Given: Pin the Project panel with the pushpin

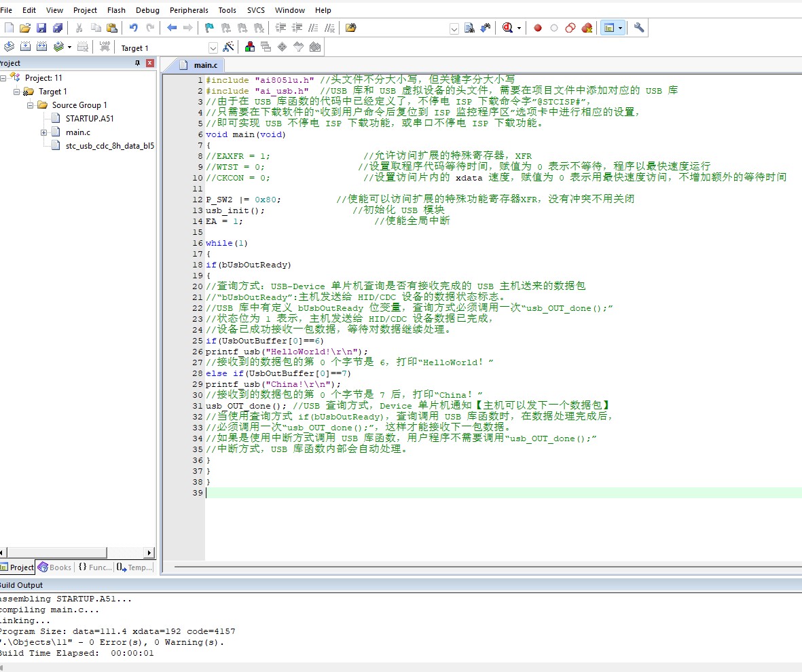Looking at the screenshot, I should 137,63.
